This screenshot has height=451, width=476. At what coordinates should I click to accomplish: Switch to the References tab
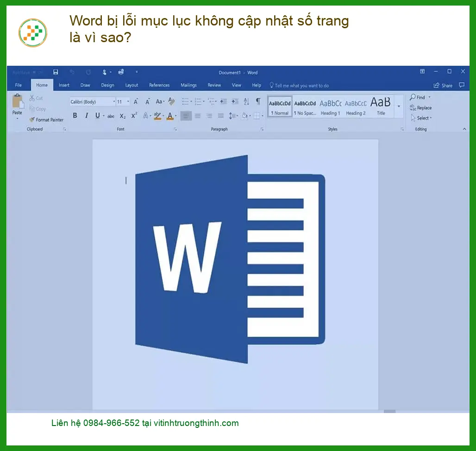pos(159,85)
